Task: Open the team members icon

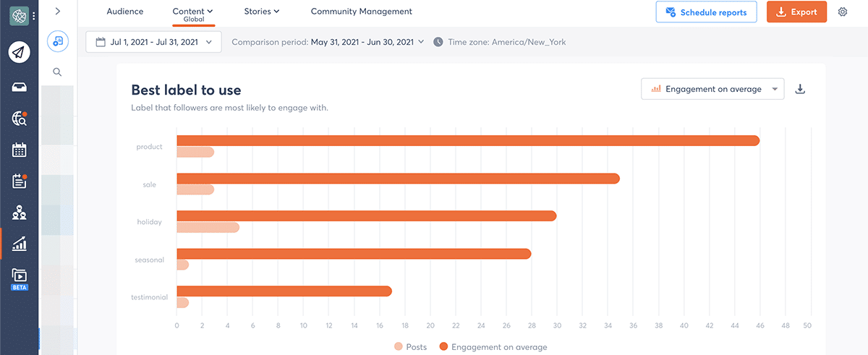Action: (20, 213)
